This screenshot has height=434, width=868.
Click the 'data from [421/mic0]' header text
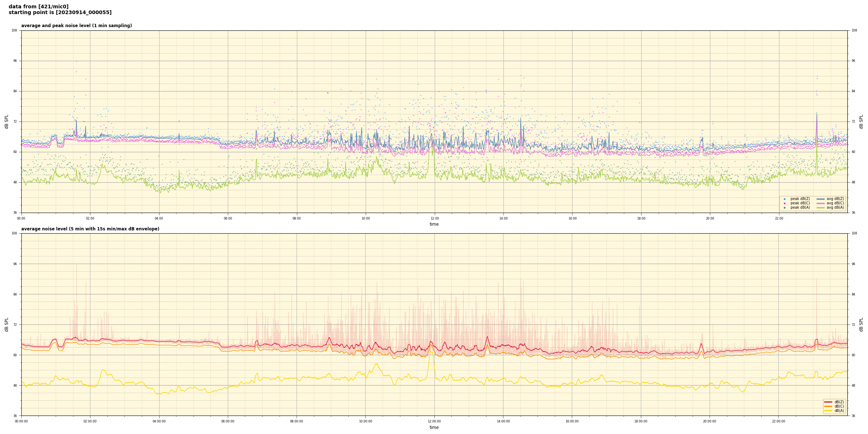click(x=39, y=7)
